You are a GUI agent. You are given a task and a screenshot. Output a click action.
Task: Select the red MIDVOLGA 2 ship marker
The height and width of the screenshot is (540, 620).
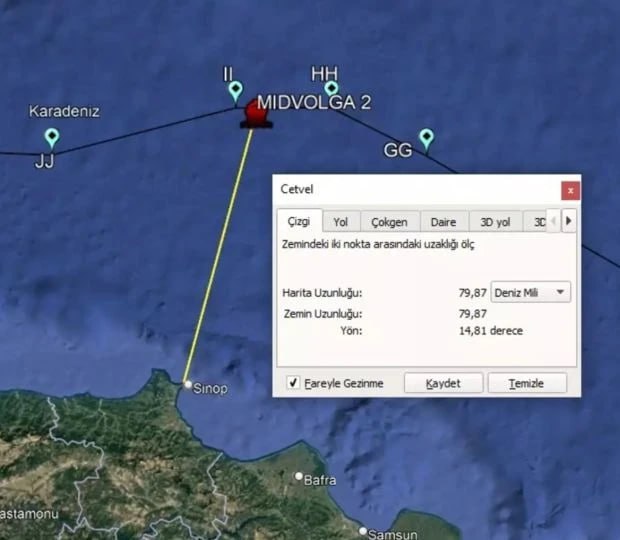tap(256, 115)
